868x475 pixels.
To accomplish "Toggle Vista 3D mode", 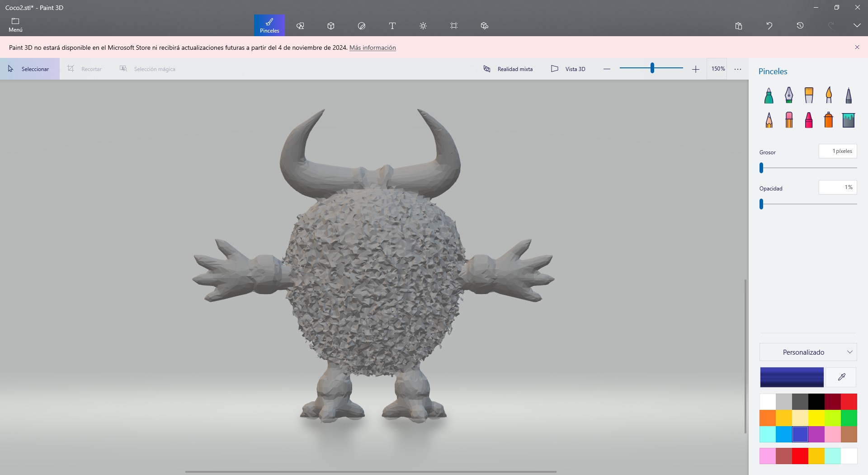I will coord(568,69).
